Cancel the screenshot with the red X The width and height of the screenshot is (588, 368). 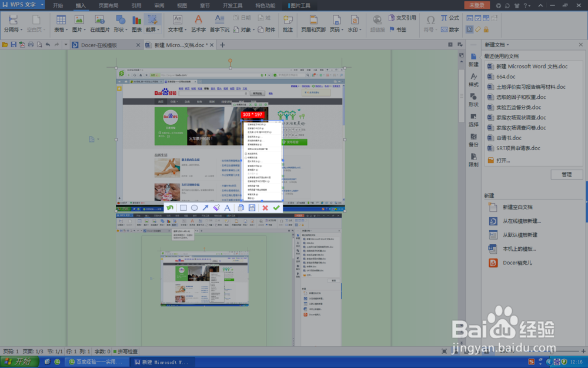point(265,208)
